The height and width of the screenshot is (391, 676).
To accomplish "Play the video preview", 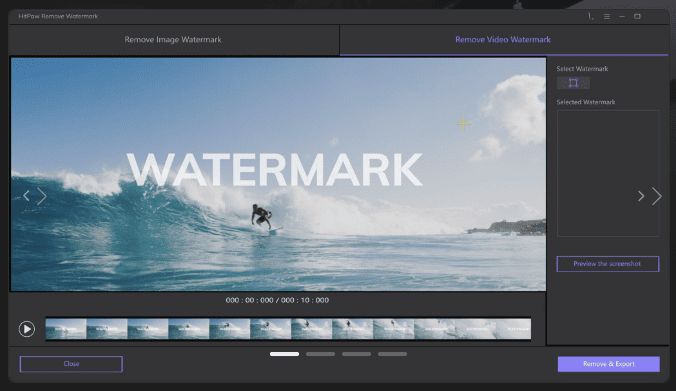I will pyautogui.click(x=27, y=329).
